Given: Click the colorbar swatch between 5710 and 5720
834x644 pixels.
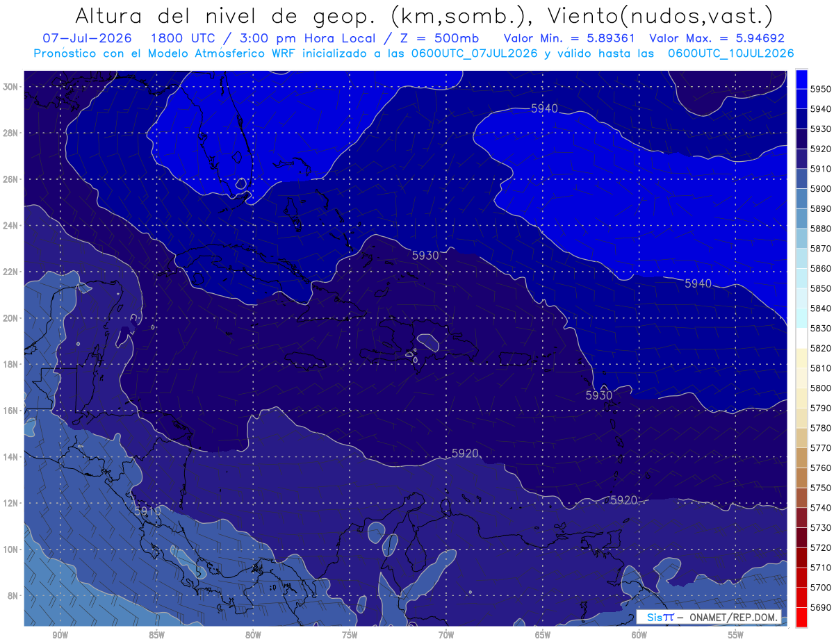Looking at the screenshot, I should point(801,557).
